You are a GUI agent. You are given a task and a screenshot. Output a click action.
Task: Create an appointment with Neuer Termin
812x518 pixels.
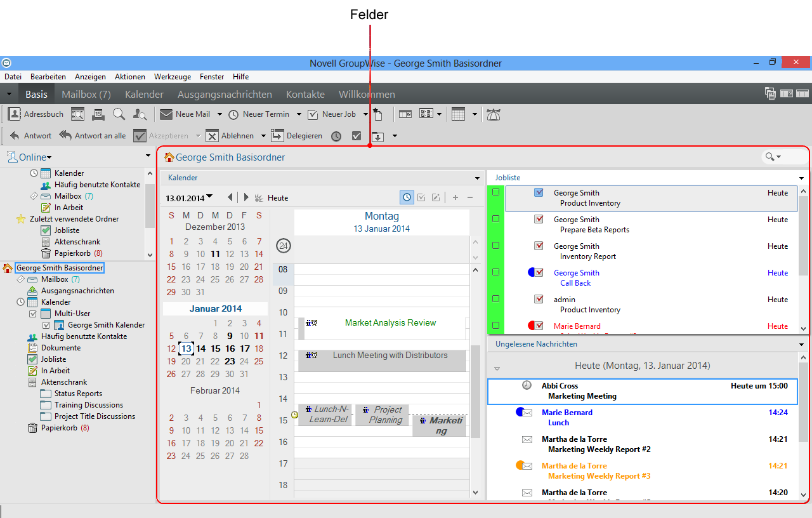click(x=258, y=114)
